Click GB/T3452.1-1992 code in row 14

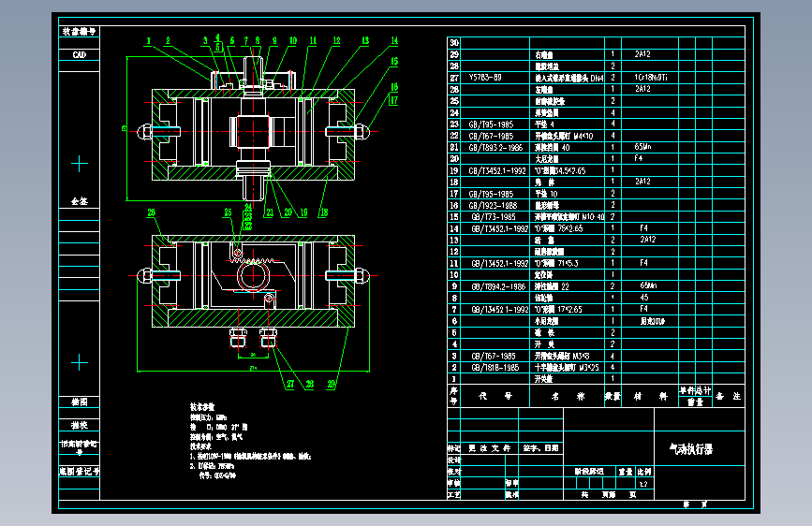point(500,228)
